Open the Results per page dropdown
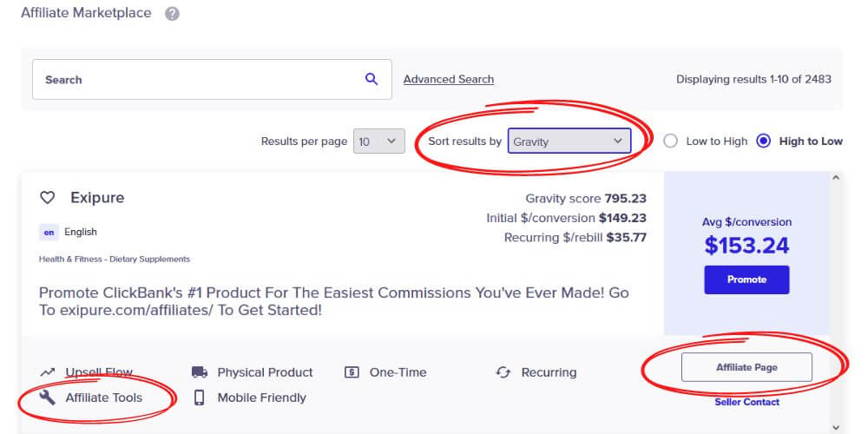Screen dimensions: 868x434 379,141
